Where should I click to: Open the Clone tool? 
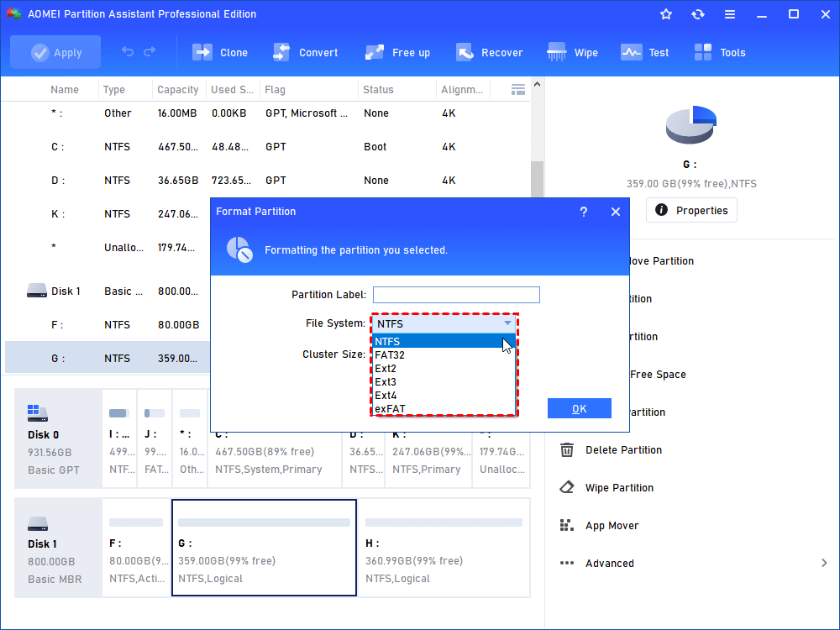tap(220, 52)
